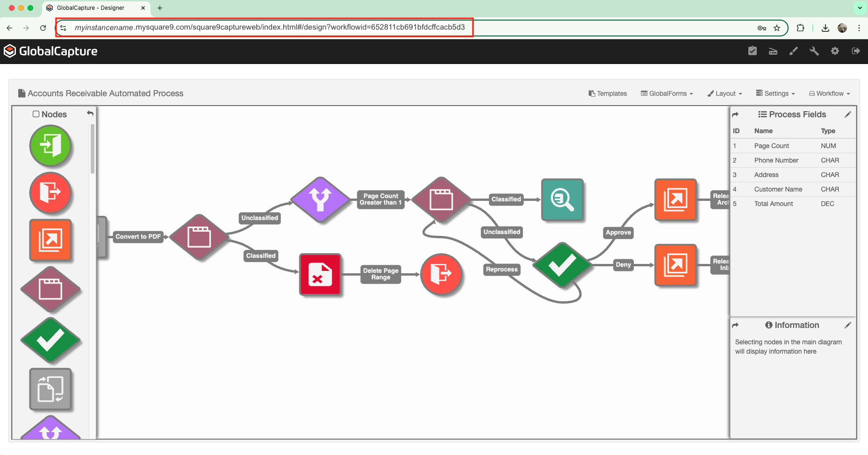The image size is (868, 455).
Task: Open the GlobalForms dropdown
Action: tap(667, 93)
